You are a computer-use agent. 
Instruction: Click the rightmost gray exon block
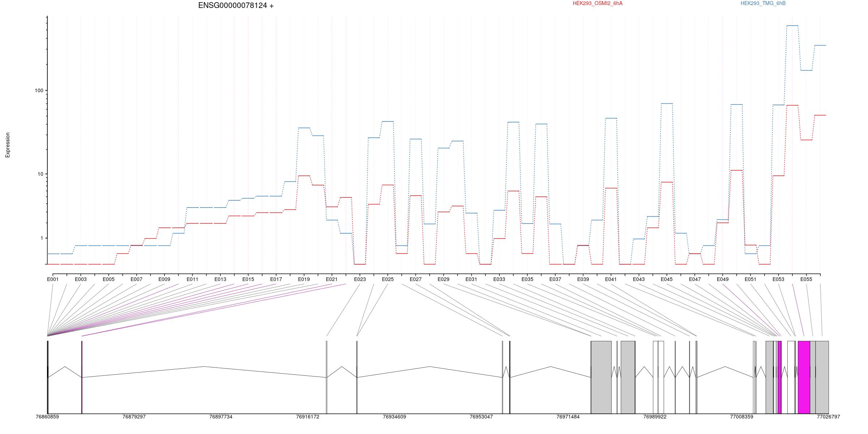(822, 377)
